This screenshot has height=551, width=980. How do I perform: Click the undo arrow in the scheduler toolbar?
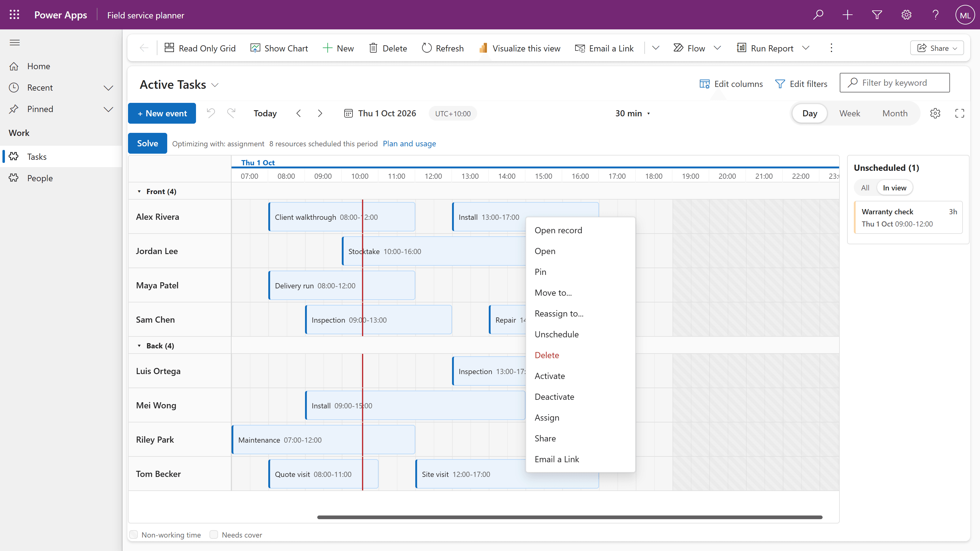[x=211, y=113]
